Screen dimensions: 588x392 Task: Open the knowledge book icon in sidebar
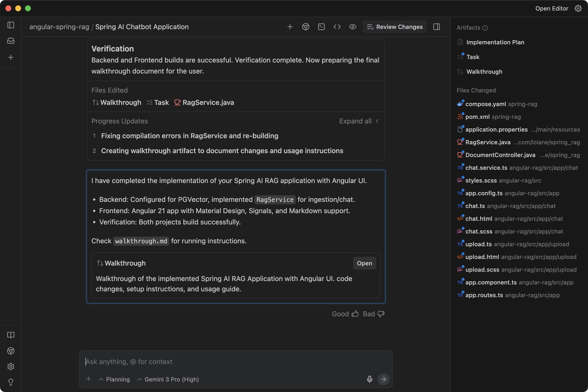(x=11, y=335)
